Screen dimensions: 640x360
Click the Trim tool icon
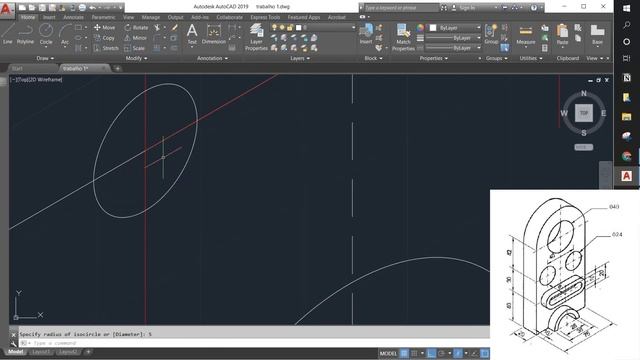(x=157, y=27)
